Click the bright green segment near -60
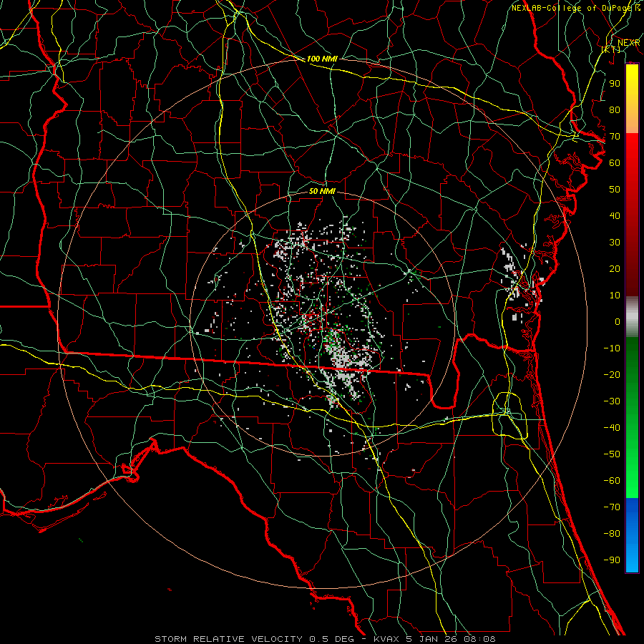This screenshot has height=644, width=644. coord(632,481)
